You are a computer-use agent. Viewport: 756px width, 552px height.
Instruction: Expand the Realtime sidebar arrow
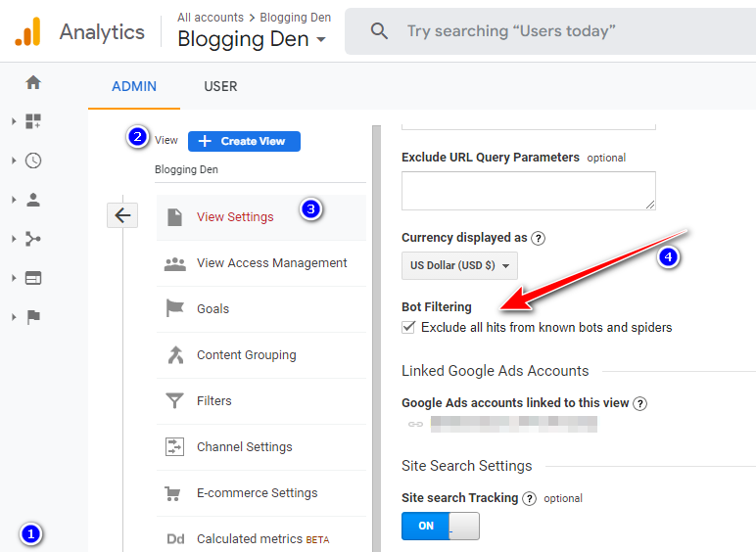pos(14,161)
